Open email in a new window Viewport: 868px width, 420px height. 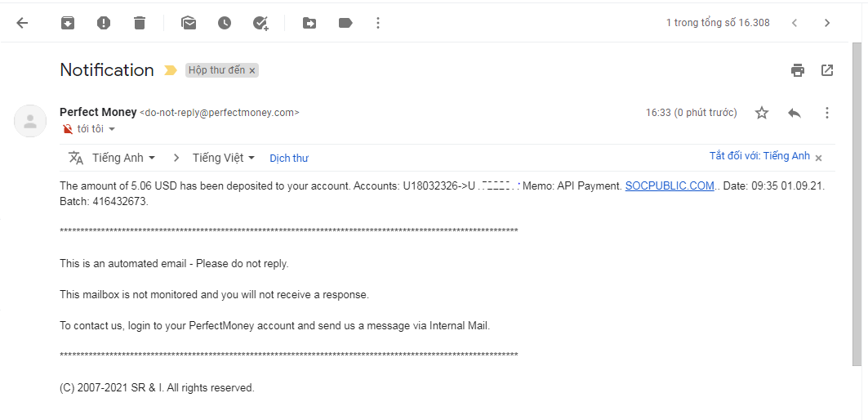click(x=827, y=70)
